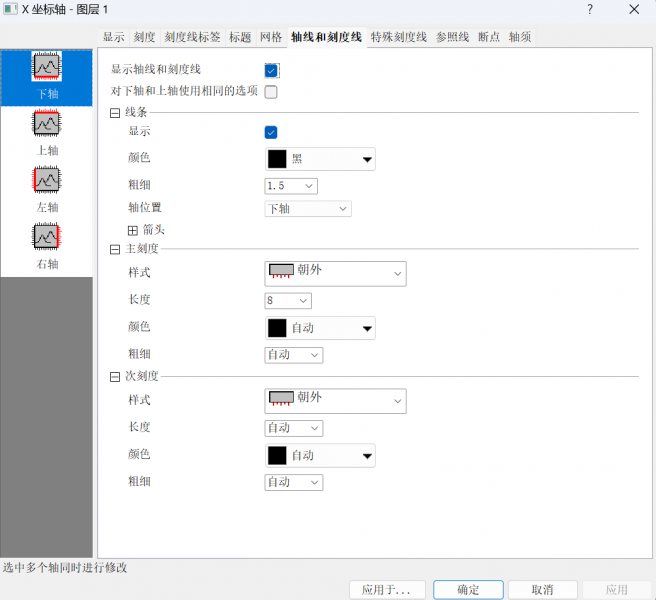The height and width of the screenshot is (600, 656).
Task: Click the black 次刻度 颜色 swatch
Action: point(277,456)
